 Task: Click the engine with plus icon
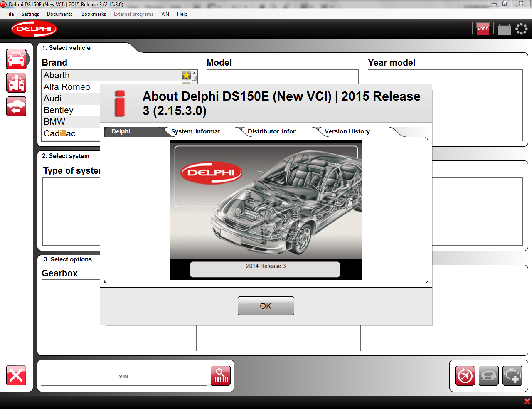pyautogui.click(x=512, y=376)
